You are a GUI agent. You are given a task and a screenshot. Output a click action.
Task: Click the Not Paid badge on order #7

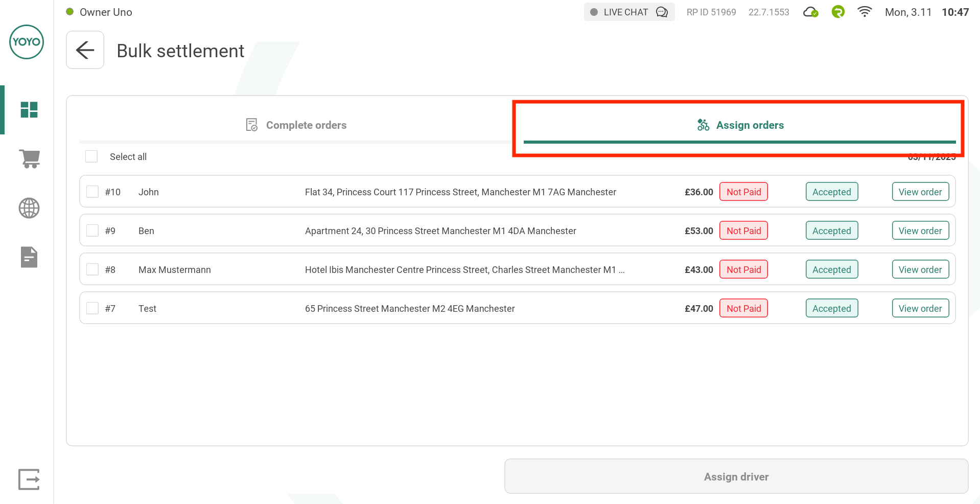point(743,308)
